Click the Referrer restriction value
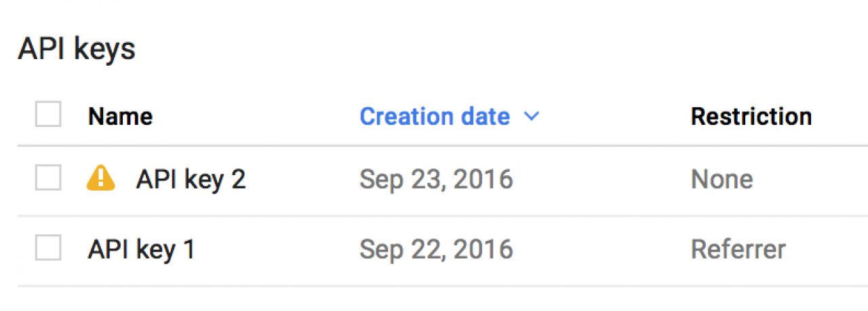Screen dimensions: 868x311 coord(738,249)
